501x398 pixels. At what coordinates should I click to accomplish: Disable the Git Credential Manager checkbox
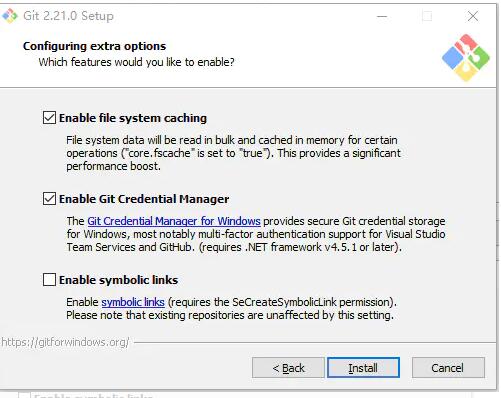point(49,199)
